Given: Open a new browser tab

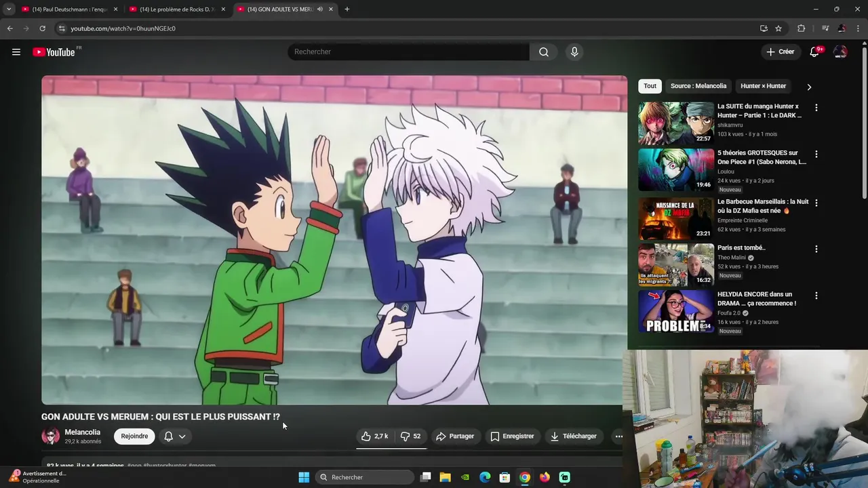Looking at the screenshot, I should pos(347,9).
